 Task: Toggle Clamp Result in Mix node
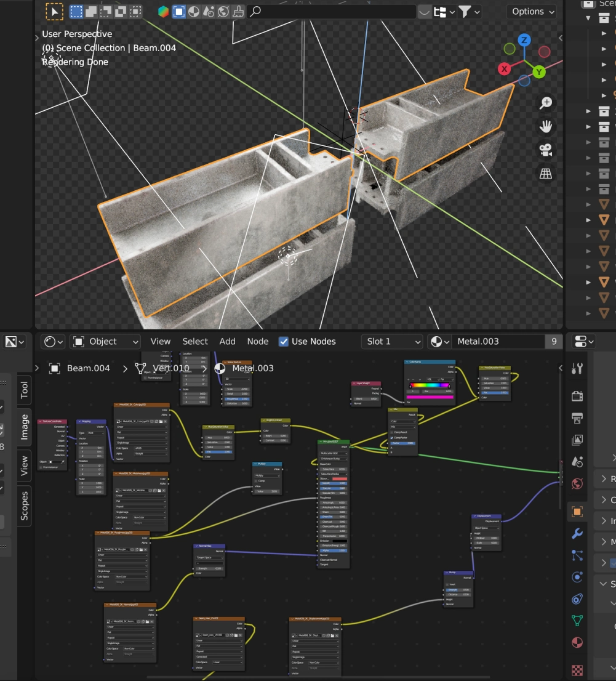(x=391, y=433)
